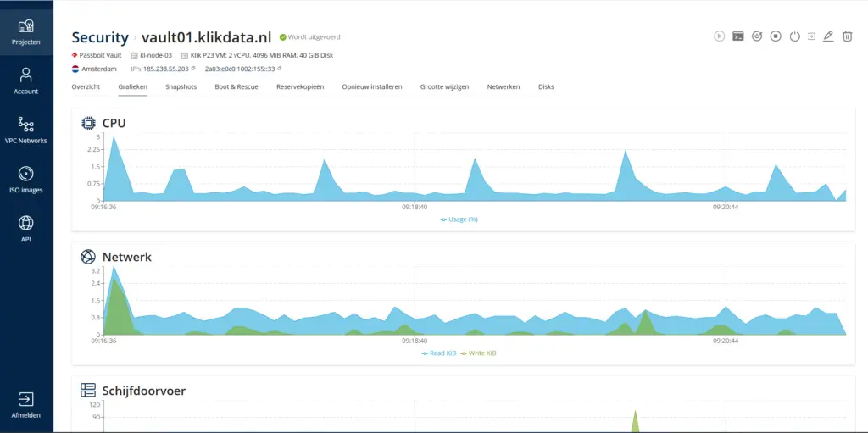Viewport: 868px width, 433px height.
Task: Click the pencil edit icon
Action: pos(829,36)
